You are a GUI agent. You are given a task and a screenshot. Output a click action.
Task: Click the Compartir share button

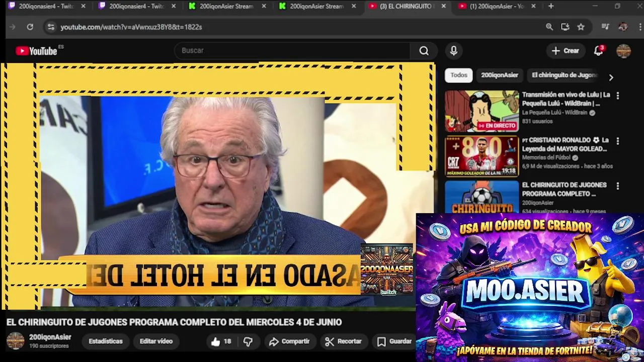click(x=289, y=341)
